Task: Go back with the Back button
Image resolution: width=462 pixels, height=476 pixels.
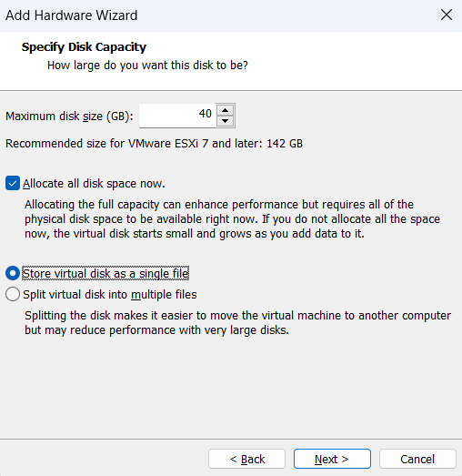Action: click(247, 459)
